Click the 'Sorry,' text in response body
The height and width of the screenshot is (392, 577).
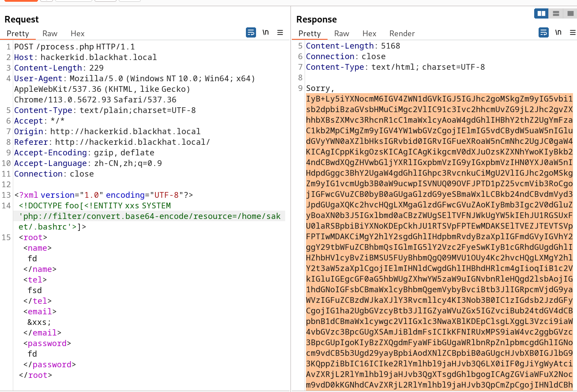coord(320,88)
